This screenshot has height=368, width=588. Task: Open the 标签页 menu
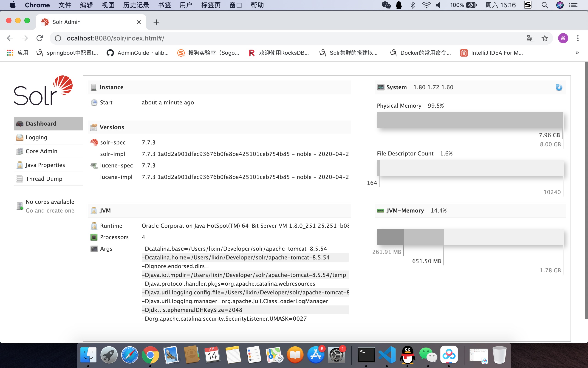click(x=211, y=5)
